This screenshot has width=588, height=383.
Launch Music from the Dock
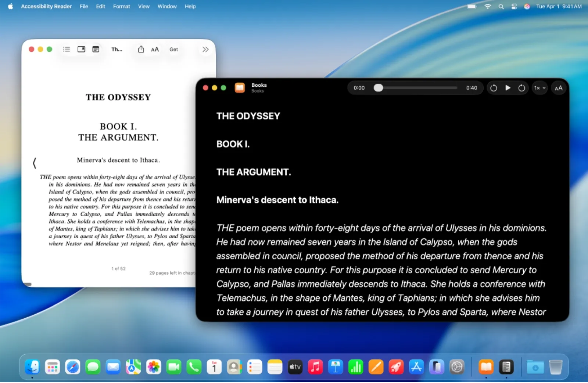point(315,366)
